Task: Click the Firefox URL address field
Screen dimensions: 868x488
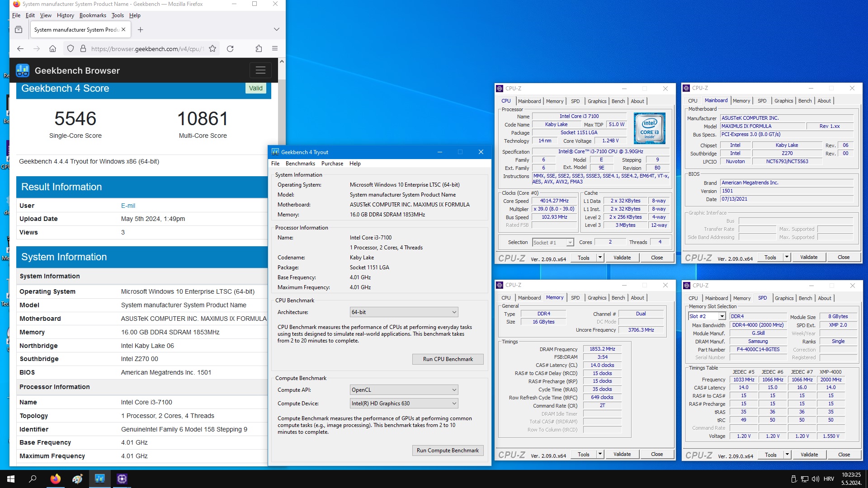Action: (x=147, y=49)
